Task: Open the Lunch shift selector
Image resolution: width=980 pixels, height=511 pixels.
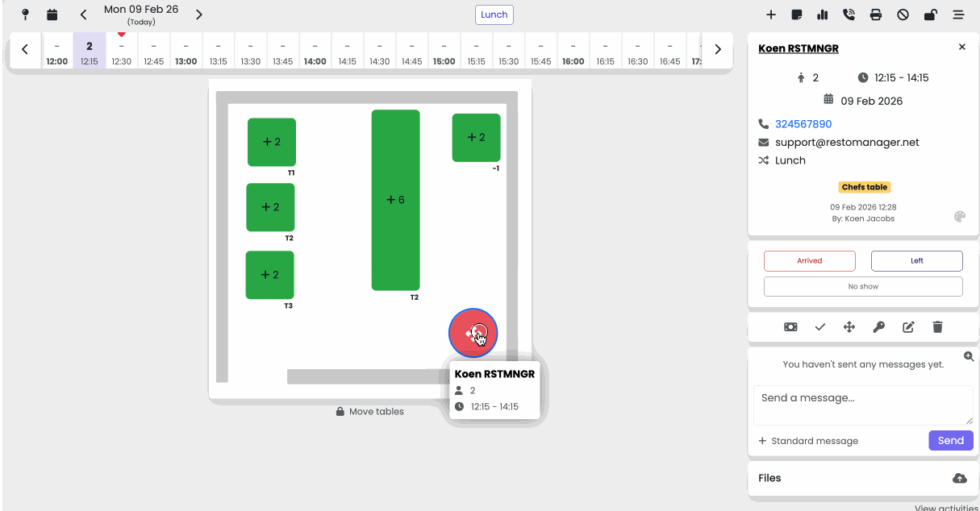Action: click(x=494, y=15)
